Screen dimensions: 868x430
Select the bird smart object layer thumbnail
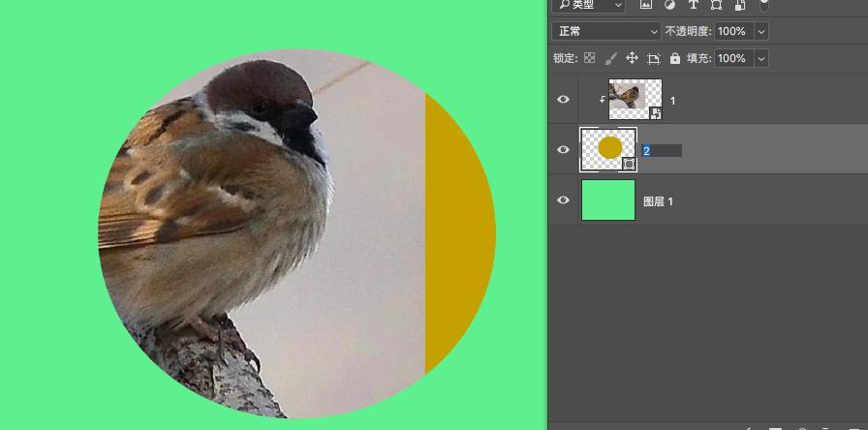635,99
